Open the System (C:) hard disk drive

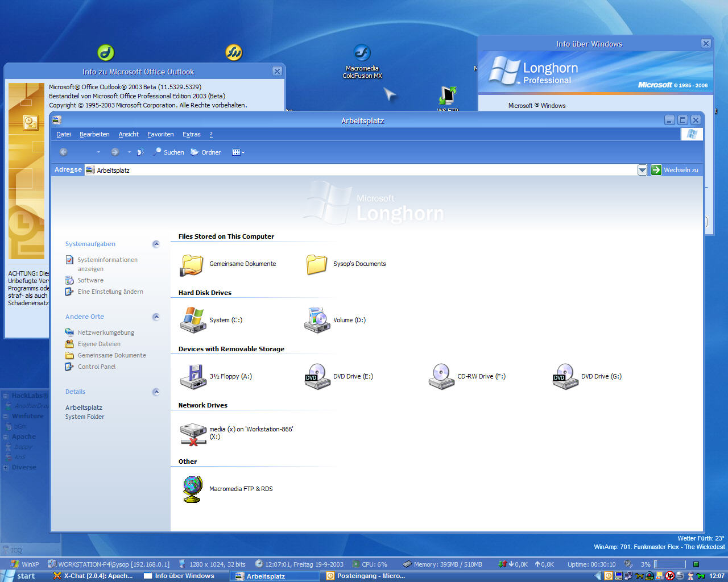point(193,320)
